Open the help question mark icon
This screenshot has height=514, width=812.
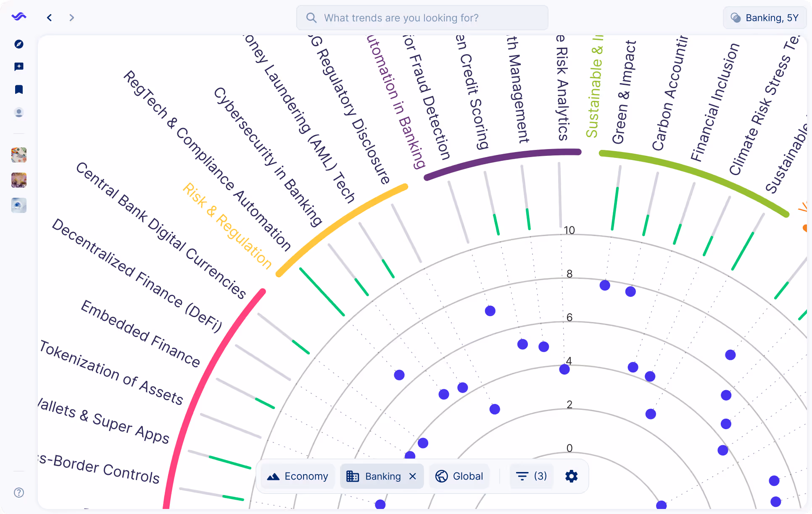click(19, 493)
